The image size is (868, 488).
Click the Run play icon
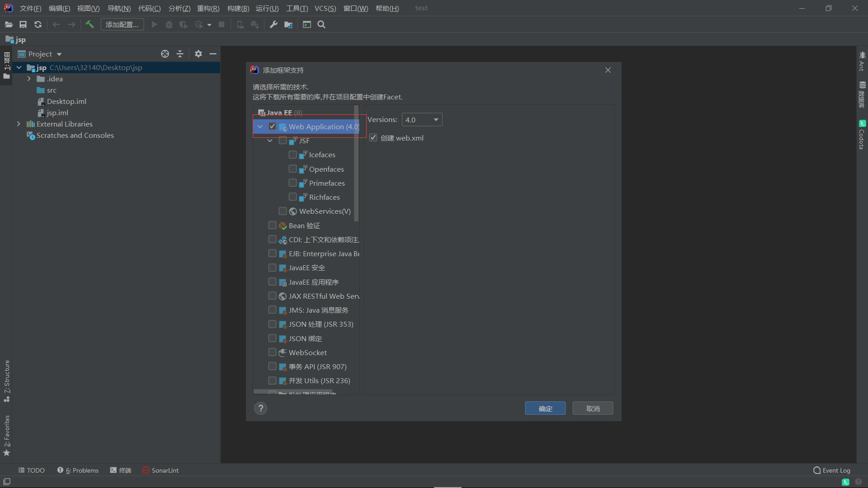point(154,24)
